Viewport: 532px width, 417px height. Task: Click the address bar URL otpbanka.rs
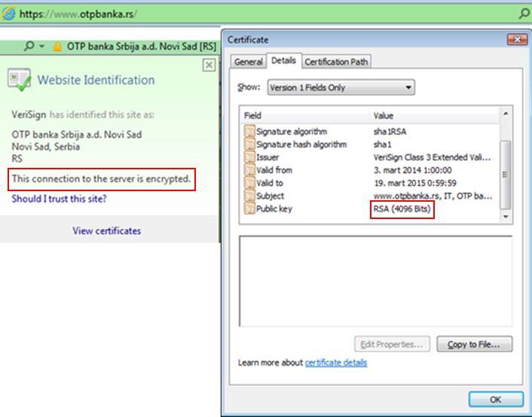pos(78,14)
